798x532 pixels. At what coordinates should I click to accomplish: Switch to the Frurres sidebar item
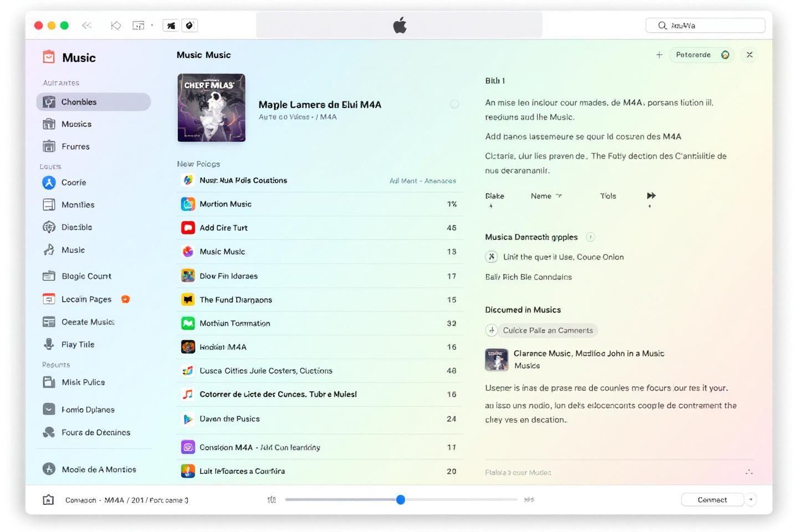coord(75,146)
